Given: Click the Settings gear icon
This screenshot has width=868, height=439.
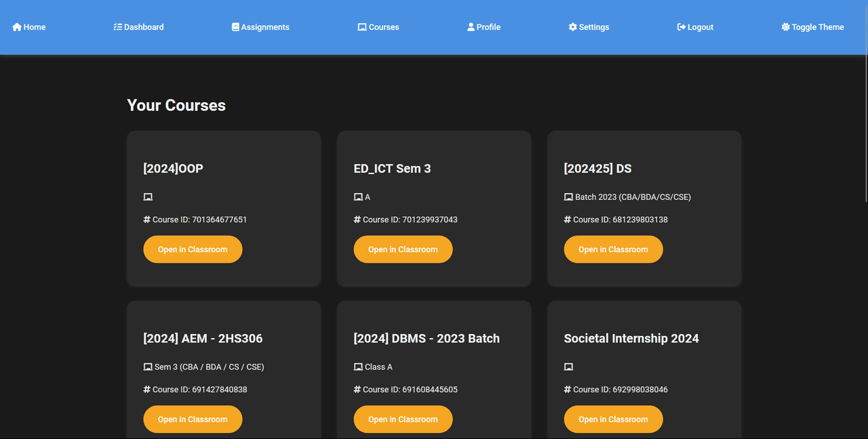Looking at the screenshot, I should 572,27.
